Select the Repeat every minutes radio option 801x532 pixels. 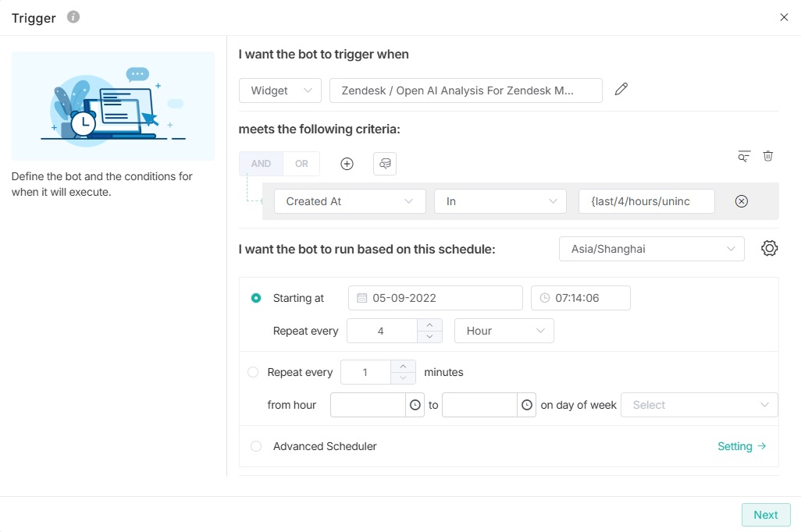253,372
